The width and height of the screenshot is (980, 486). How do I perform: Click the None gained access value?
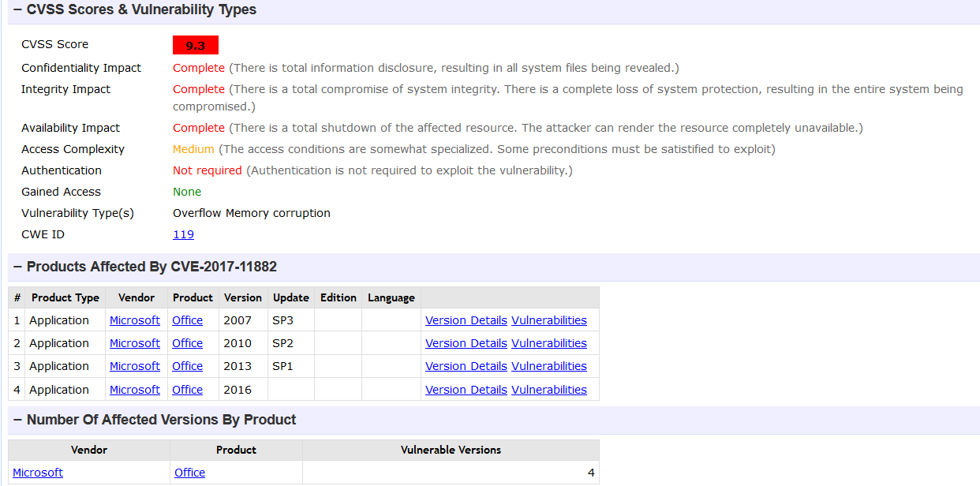click(187, 192)
